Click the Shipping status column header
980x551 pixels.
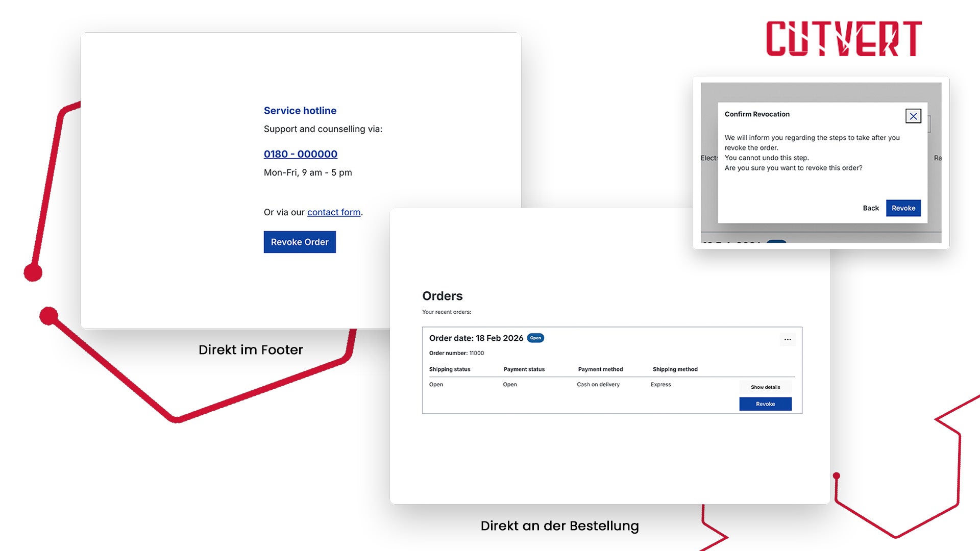pos(450,369)
